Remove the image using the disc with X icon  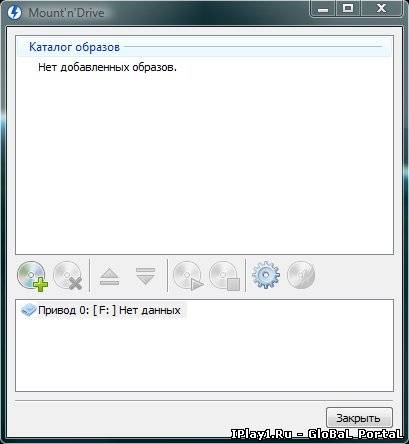68,276
